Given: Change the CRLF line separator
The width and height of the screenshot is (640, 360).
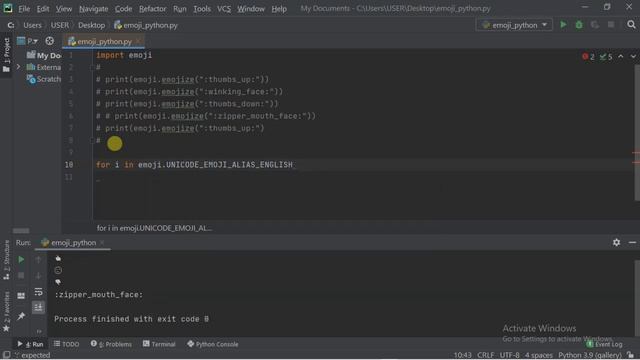Looking at the screenshot, I should pyautogui.click(x=485, y=355).
